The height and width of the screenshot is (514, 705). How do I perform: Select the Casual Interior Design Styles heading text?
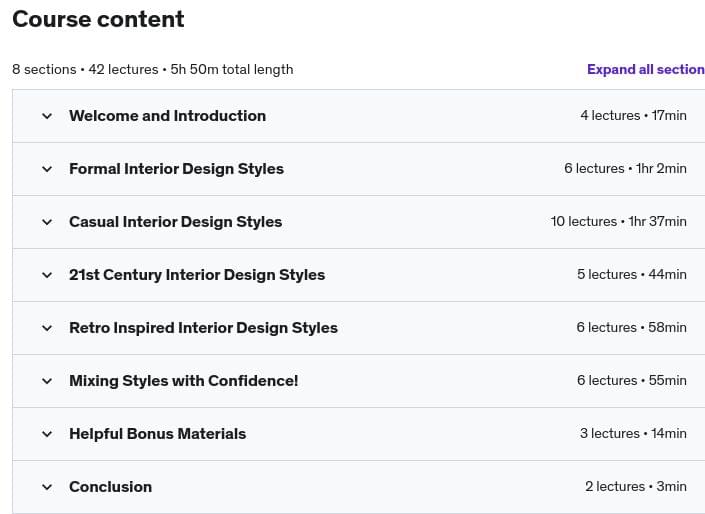point(175,222)
